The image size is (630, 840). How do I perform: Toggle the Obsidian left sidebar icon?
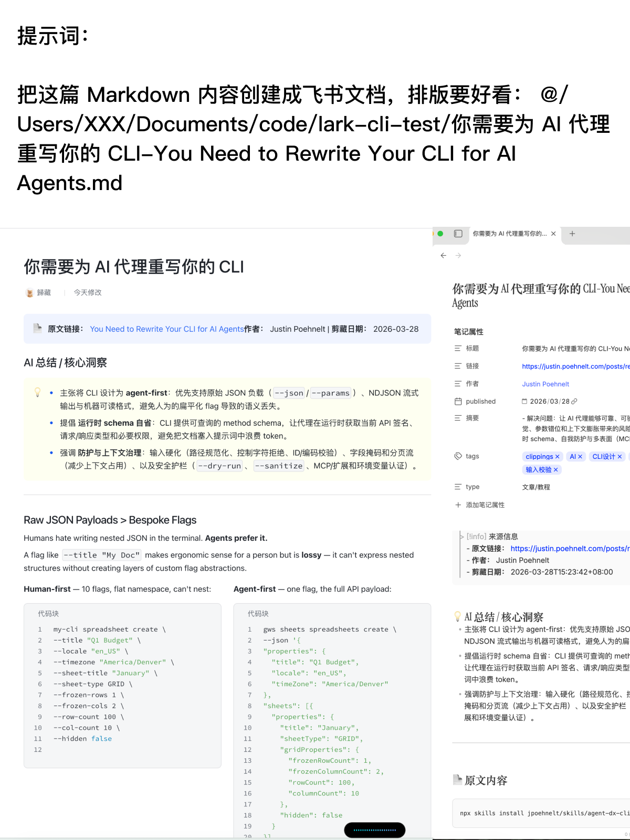tap(458, 234)
